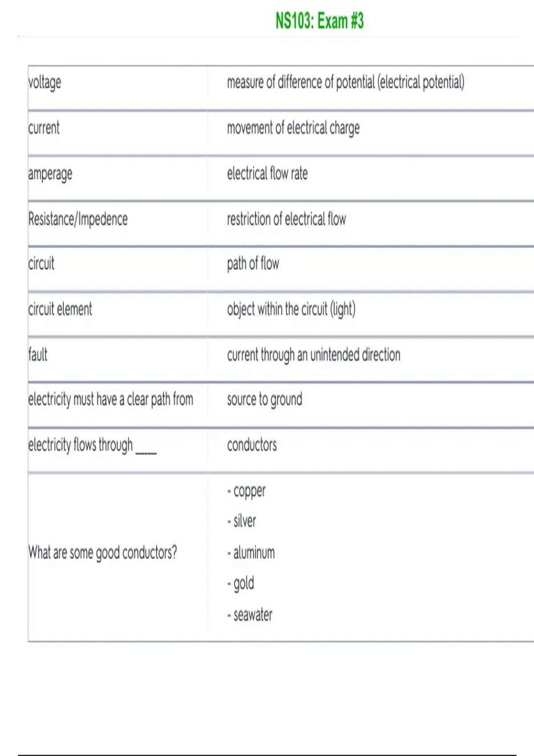Screen dimensions: 534x756
Task: Click the '- seawater' list item
Action: [x=250, y=615]
